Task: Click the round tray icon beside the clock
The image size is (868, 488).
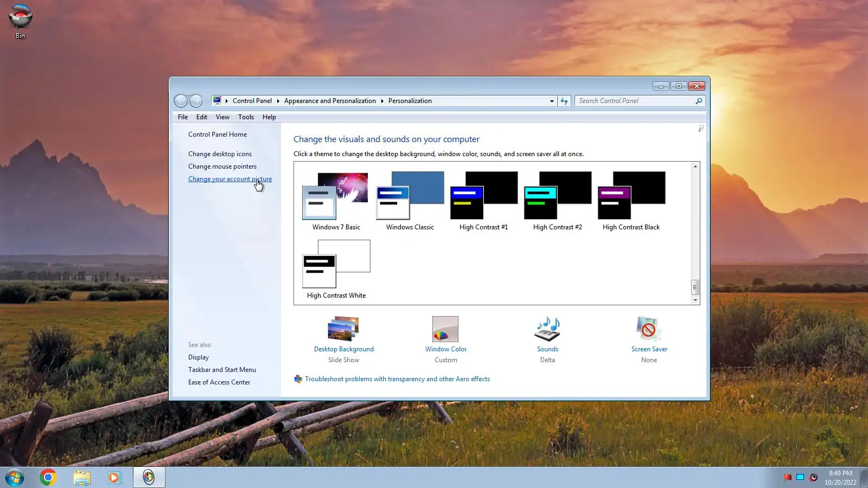Action: [813, 477]
